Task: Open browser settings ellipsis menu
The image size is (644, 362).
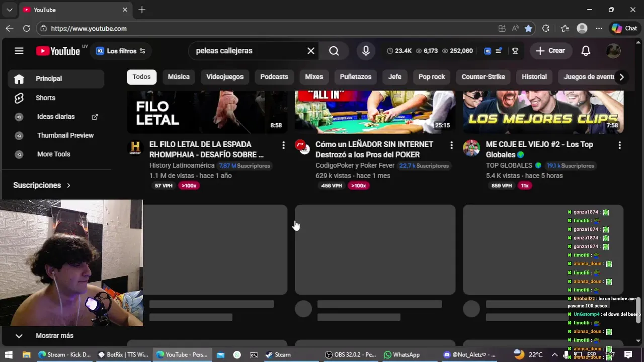Action: (x=599, y=29)
